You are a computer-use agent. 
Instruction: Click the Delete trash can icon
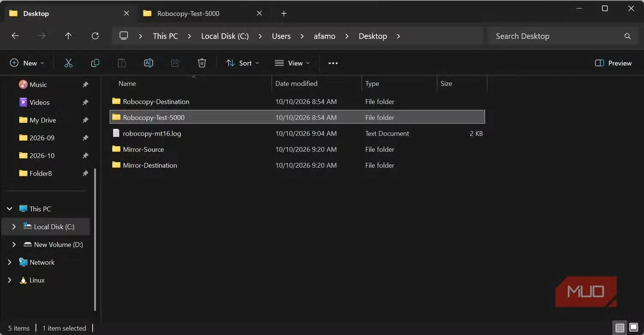click(202, 63)
